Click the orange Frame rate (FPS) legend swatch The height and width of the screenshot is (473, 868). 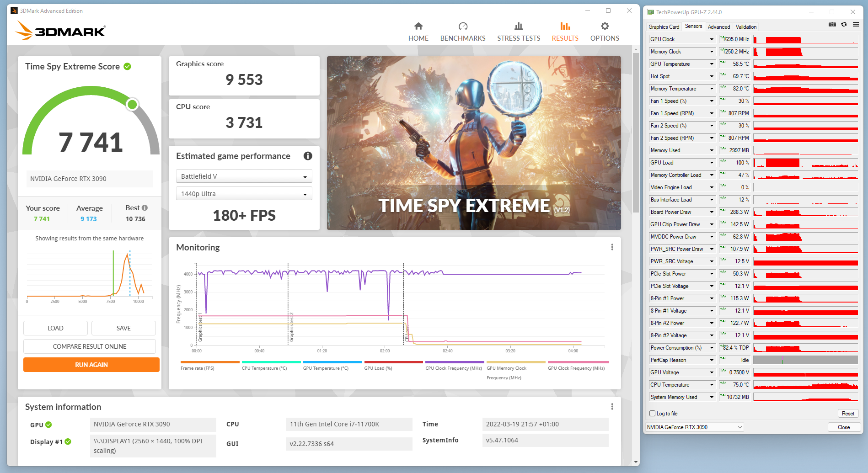(210, 362)
